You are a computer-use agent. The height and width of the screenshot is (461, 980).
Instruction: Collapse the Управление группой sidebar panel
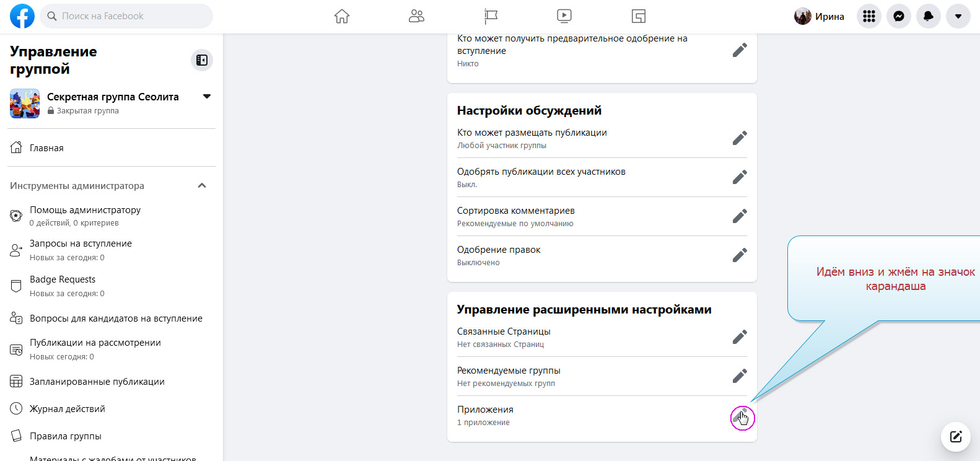202,60
